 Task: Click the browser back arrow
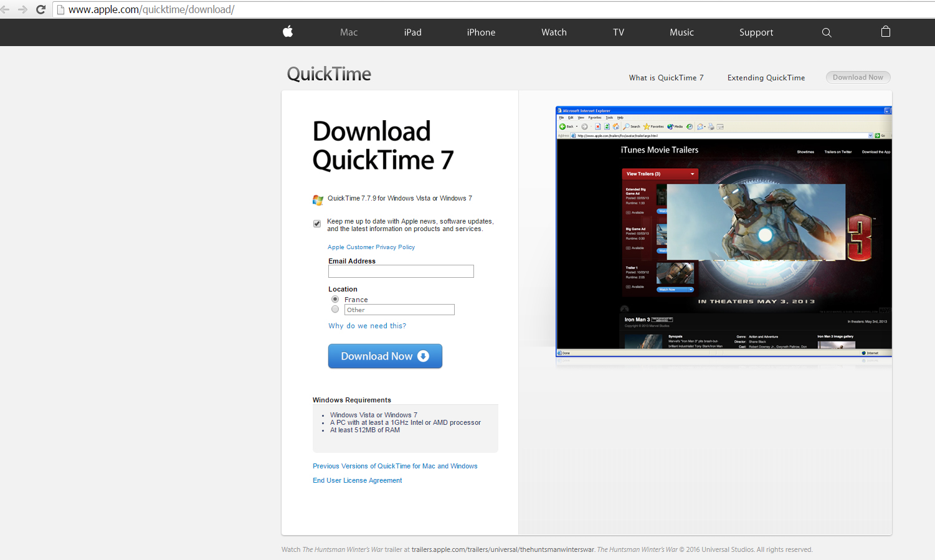[x=6, y=9]
